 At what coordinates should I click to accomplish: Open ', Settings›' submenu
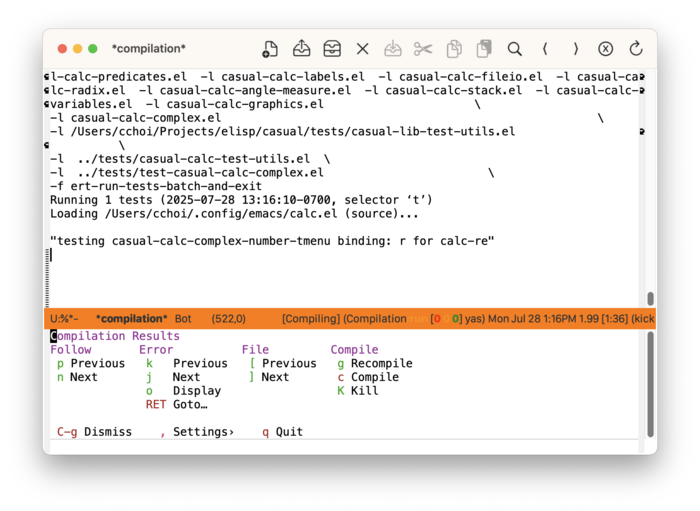coord(197,432)
